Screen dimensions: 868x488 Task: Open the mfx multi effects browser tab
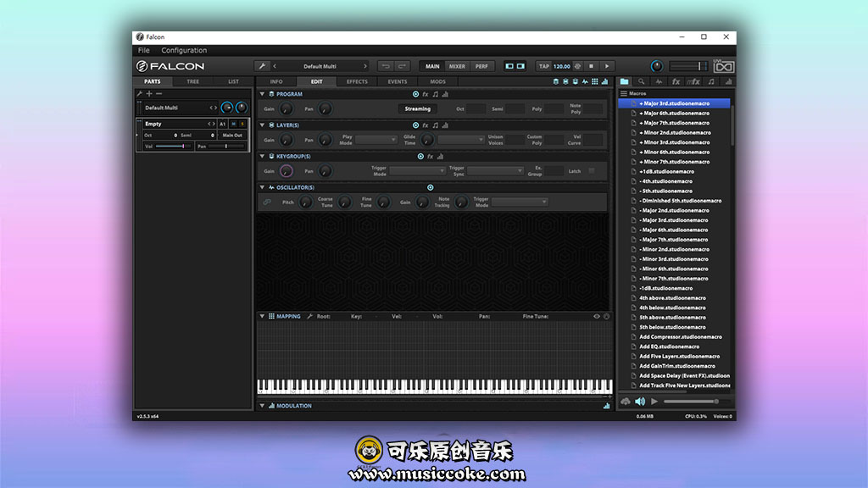(x=693, y=82)
